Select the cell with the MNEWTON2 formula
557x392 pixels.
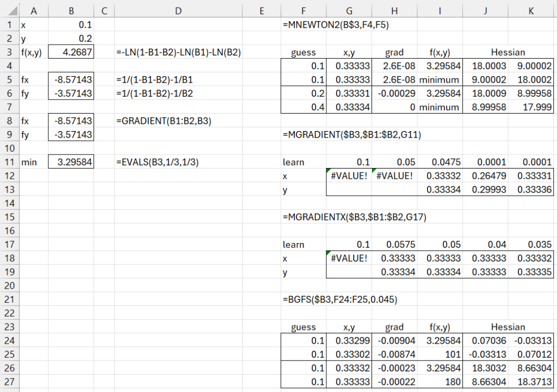(304, 24)
